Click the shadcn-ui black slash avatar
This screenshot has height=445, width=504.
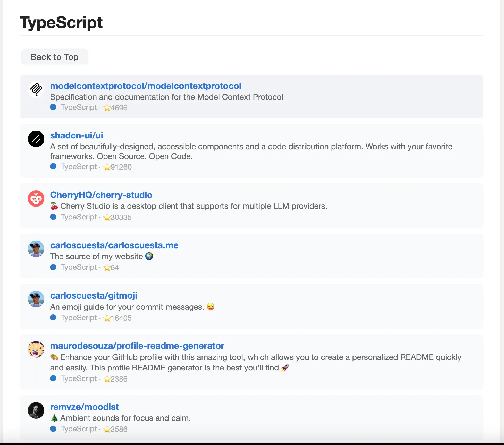pos(36,139)
